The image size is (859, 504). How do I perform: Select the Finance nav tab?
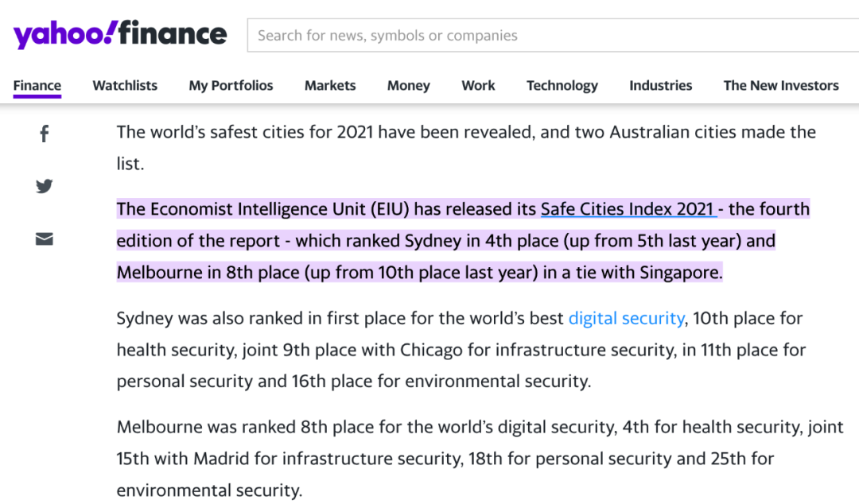pos(37,86)
